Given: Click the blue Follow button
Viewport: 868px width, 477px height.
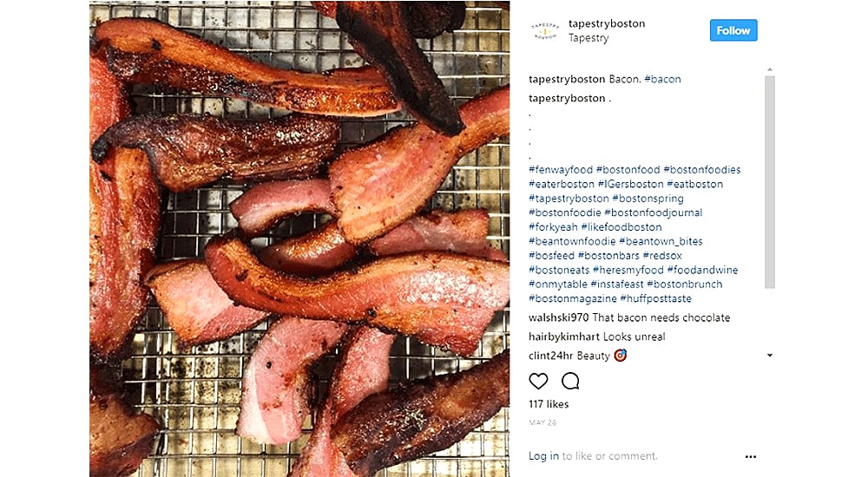Looking at the screenshot, I should click(733, 30).
